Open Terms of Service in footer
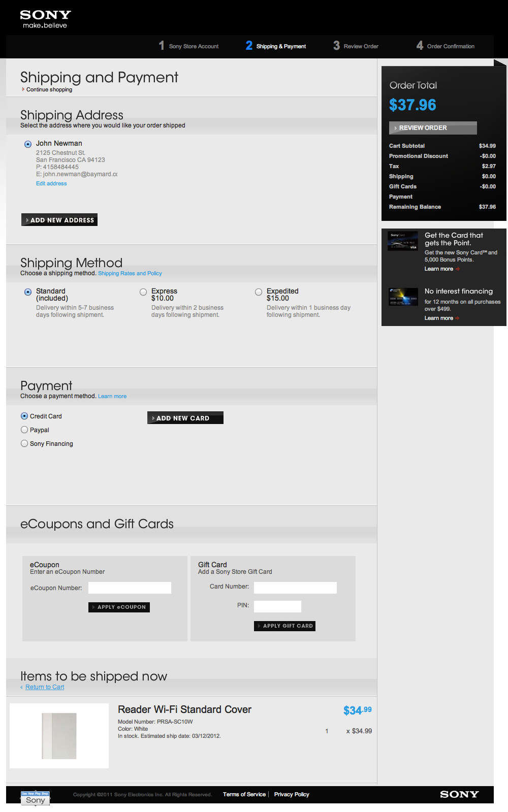508x812 pixels. [x=244, y=794]
